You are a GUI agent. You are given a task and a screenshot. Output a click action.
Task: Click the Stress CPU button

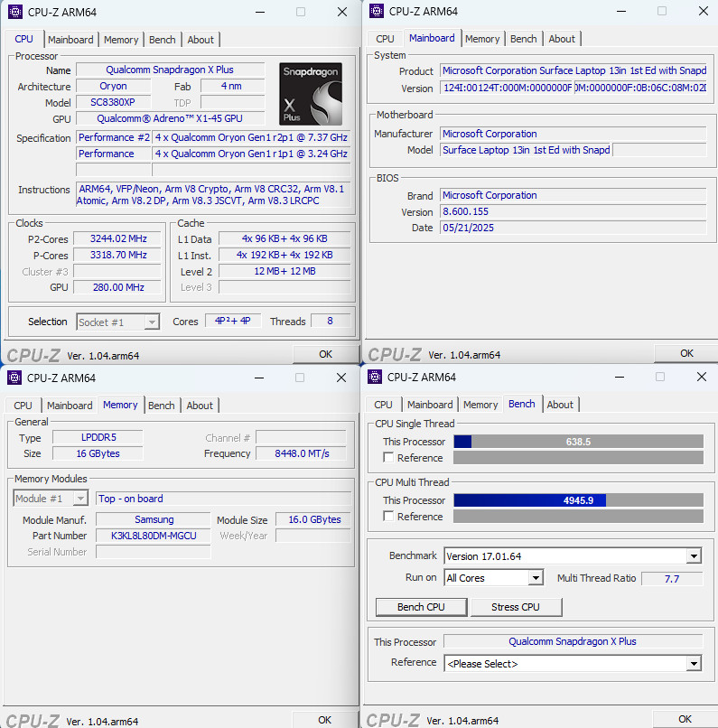[x=516, y=607]
